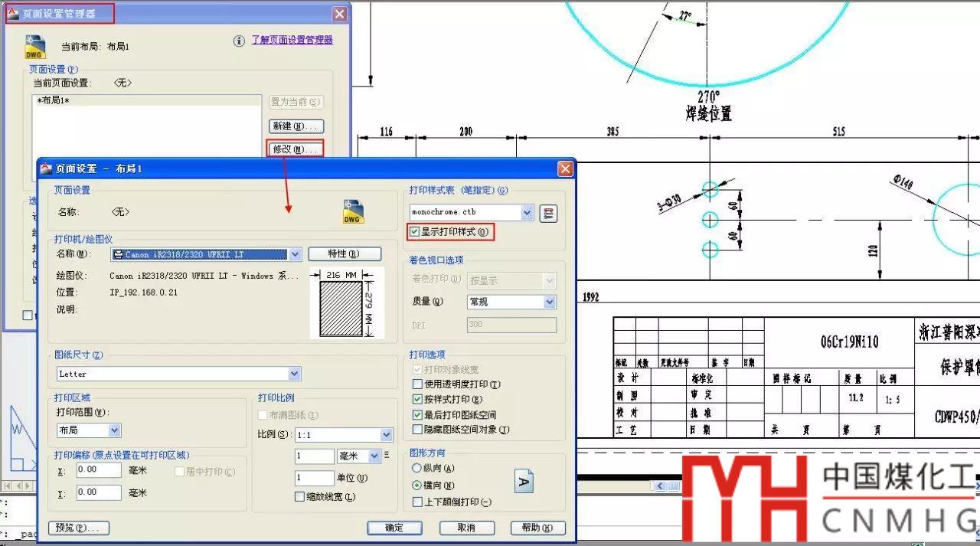Screen dimensions: 980x546
Task: Enable 使用透明度打印 option
Action: point(417,384)
